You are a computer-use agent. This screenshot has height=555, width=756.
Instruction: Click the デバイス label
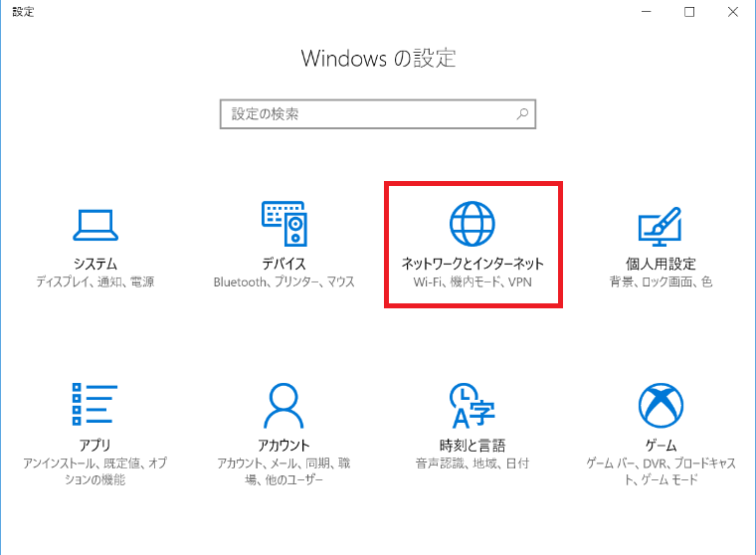[283, 264]
